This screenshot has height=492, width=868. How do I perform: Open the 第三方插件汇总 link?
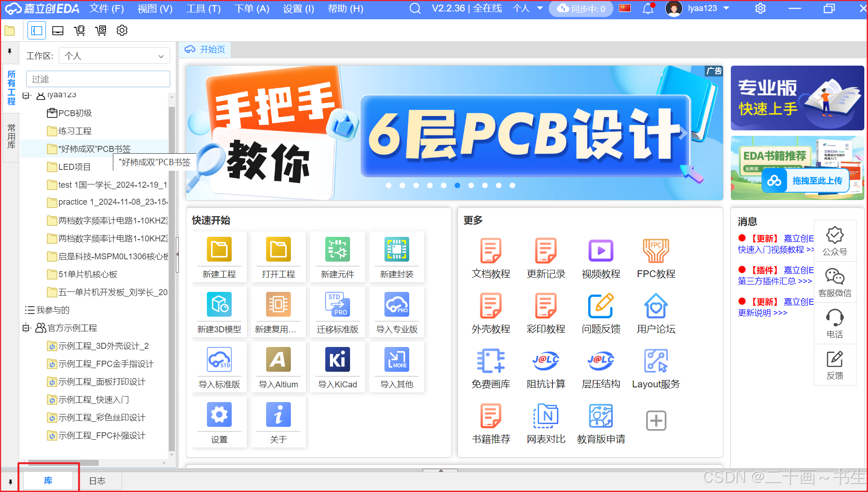point(775,281)
